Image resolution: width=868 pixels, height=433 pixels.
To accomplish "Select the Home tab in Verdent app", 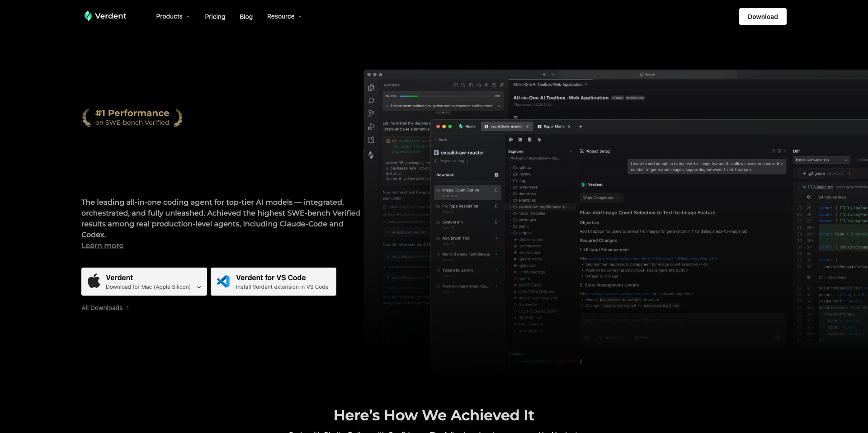I will 467,127.
